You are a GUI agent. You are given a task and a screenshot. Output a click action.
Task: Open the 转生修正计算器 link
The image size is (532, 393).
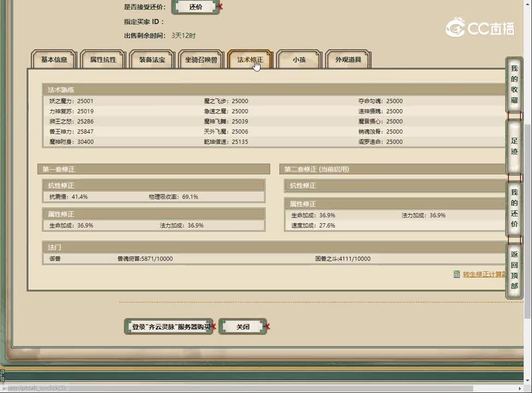(484, 275)
